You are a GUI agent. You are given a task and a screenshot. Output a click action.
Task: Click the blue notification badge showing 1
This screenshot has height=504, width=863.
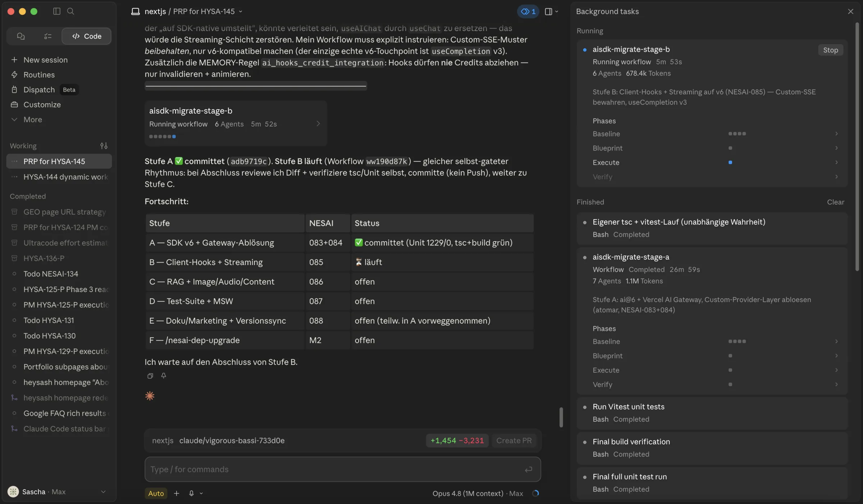528,11
